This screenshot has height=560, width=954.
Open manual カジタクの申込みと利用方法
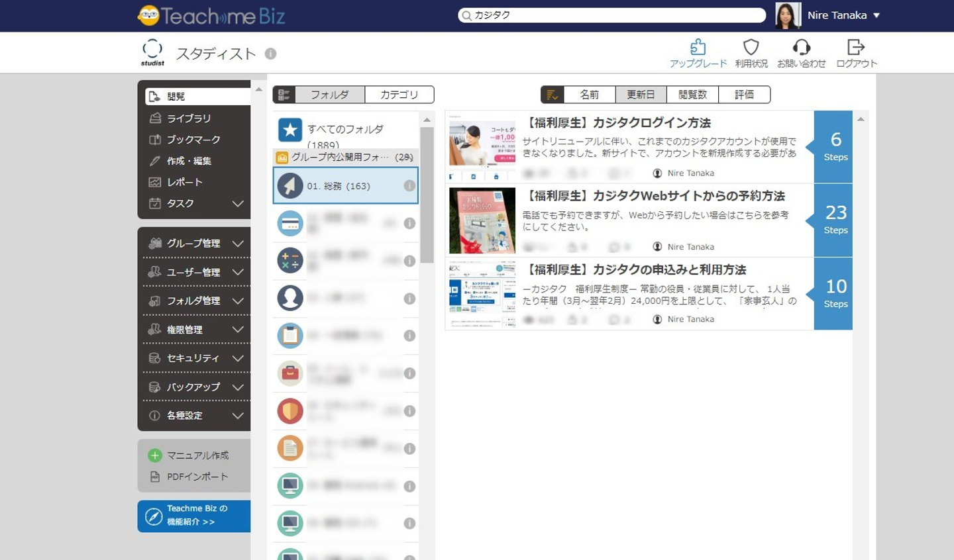[x=637, y=270]
